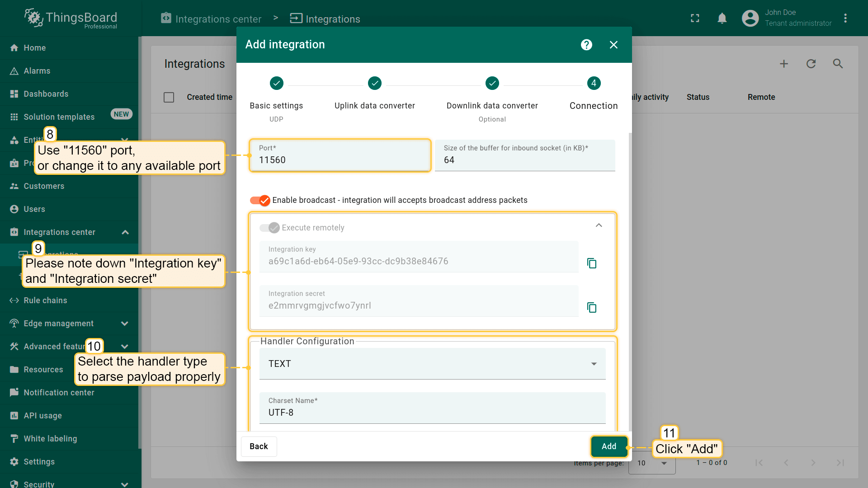Open the integrations search icon
This screenshot has width=868, height=488.
tap(838, 64)
